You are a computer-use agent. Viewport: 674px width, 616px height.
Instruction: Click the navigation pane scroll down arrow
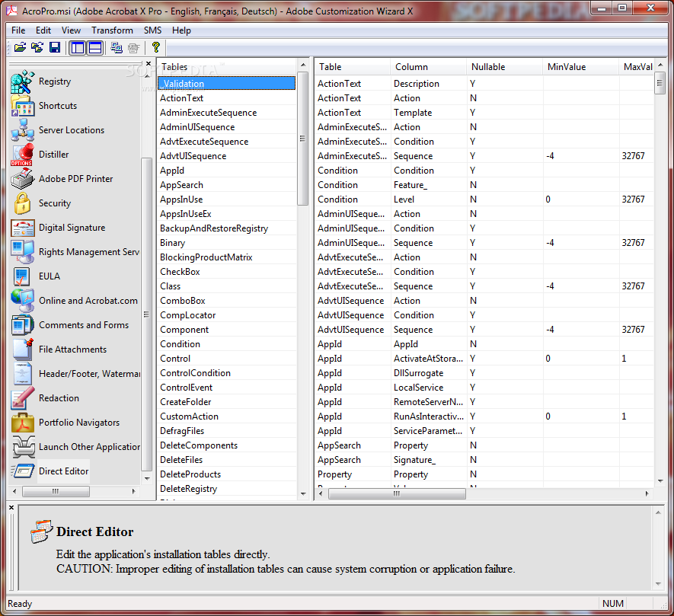(147, 478)
